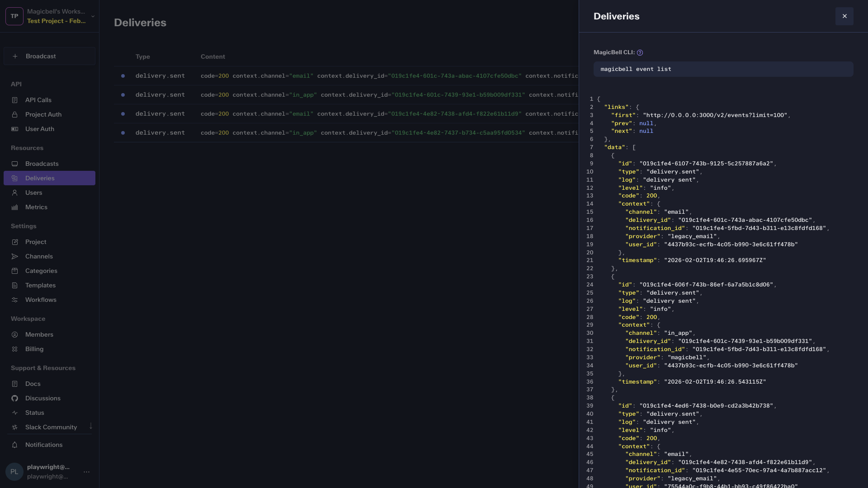Click the JSON id value ending 5c257887a6a2
The width and height of the screenshot is (868, 488).
(706, 164)
